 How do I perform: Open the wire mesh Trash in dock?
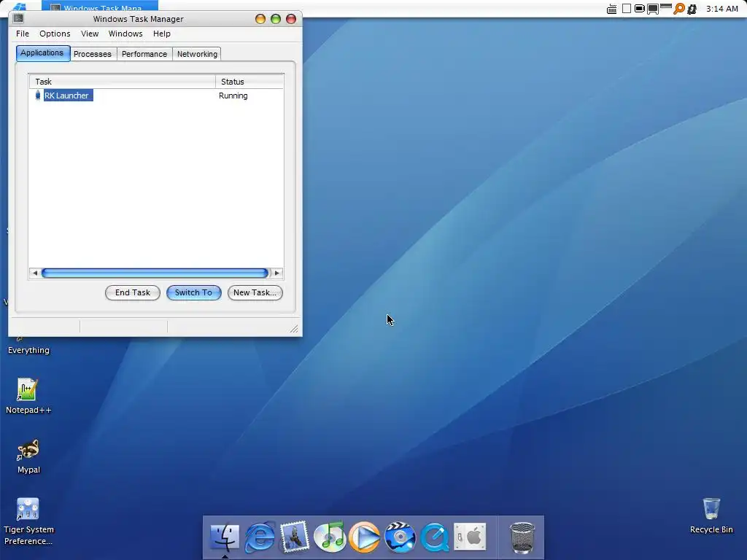522,537
